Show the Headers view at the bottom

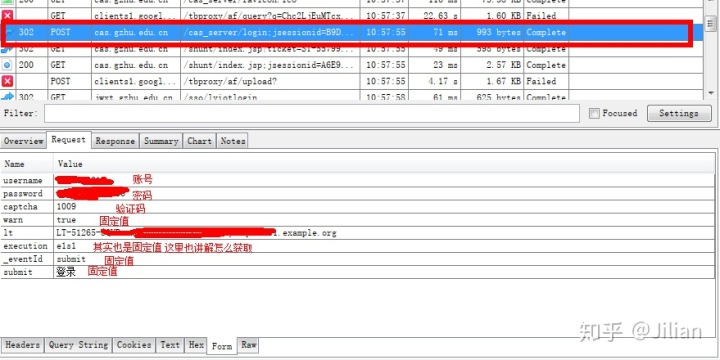[x=23, y=344]
